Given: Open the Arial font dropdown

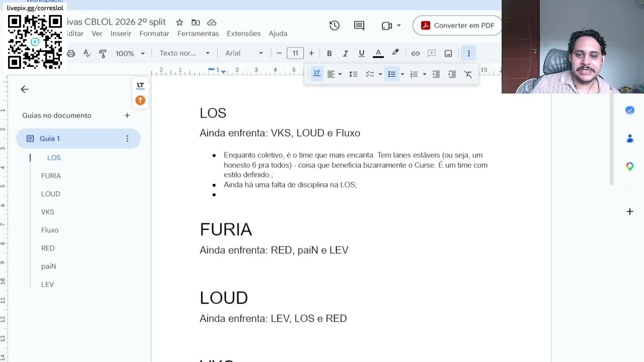Looking at the screenshot, I should click(x=245, y=53).
